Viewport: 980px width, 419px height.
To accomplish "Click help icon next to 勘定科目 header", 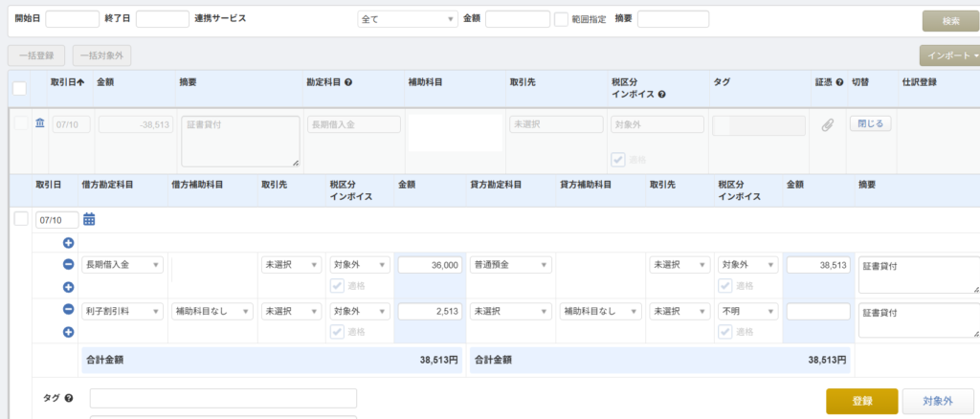I will (x=348, y=82).
